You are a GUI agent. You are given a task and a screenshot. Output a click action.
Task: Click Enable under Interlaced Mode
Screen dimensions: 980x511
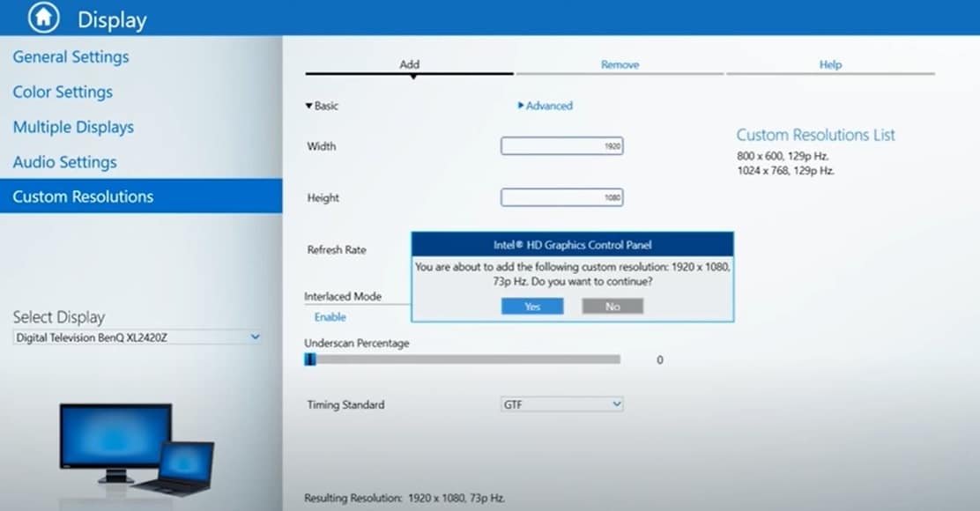pos(330,316)
